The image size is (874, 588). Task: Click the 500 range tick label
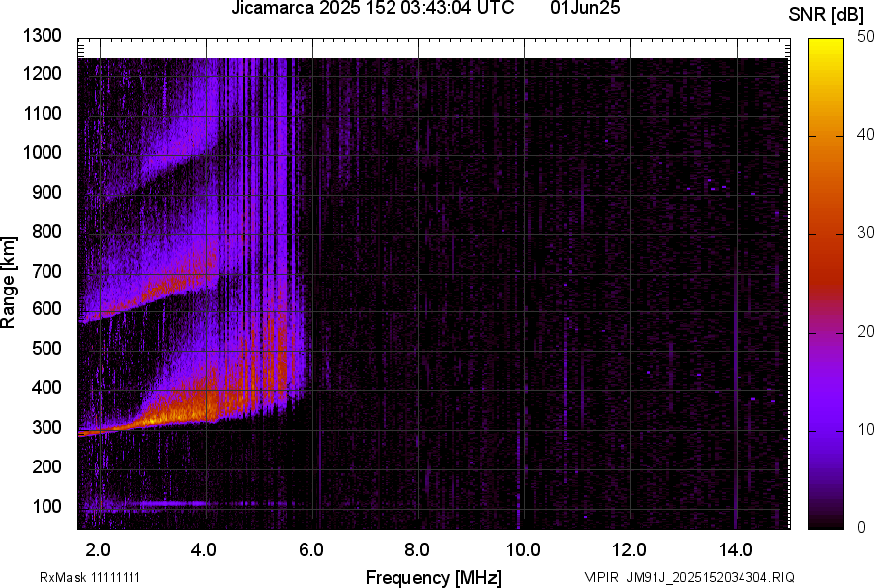click(46, 348)
